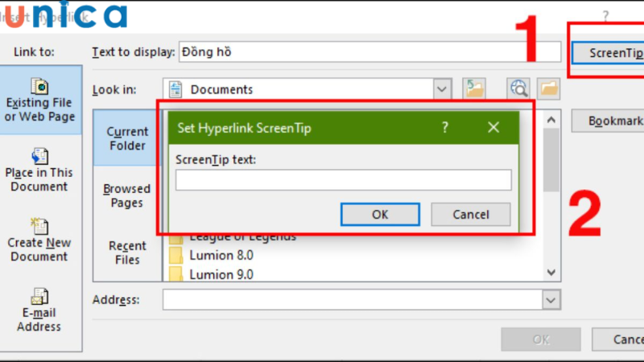Switch to Current Folder tab
This screenshot has width=644, height=362.
pyautogui.click(x=127, y=138)
